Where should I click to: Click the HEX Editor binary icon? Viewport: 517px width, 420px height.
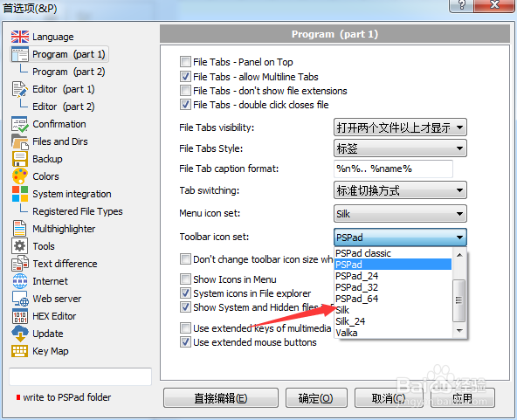click(x=20, y=316)
